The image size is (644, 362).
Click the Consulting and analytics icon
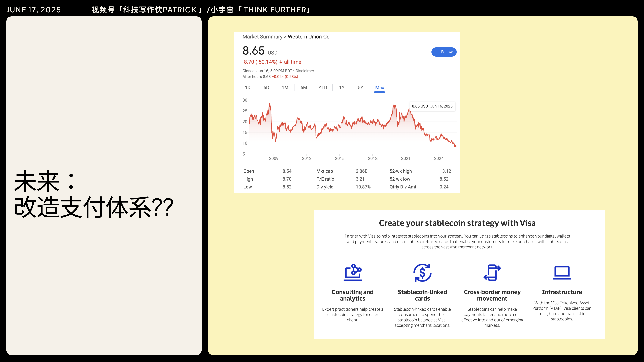click(x=353, y=272)
